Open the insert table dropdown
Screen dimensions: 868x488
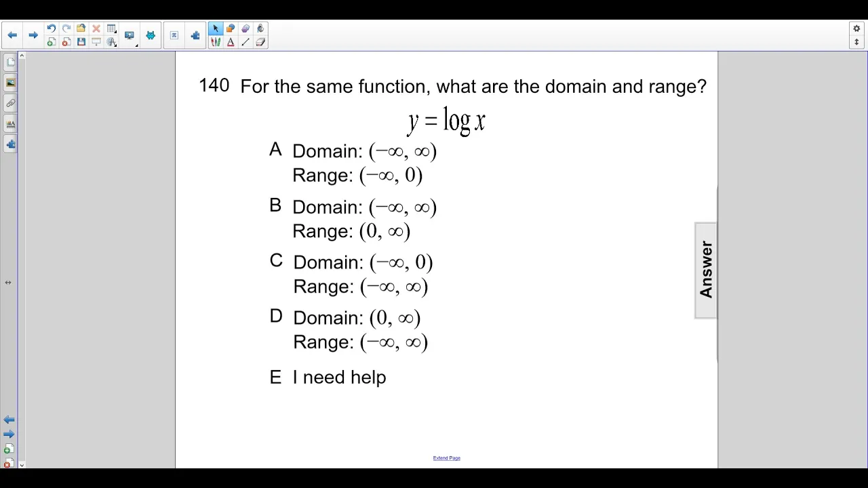tap(111, 28)
